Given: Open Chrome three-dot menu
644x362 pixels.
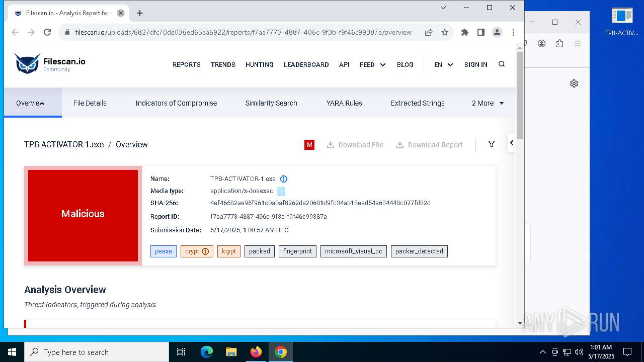Looking at the screenshot, I should (513, 32).
